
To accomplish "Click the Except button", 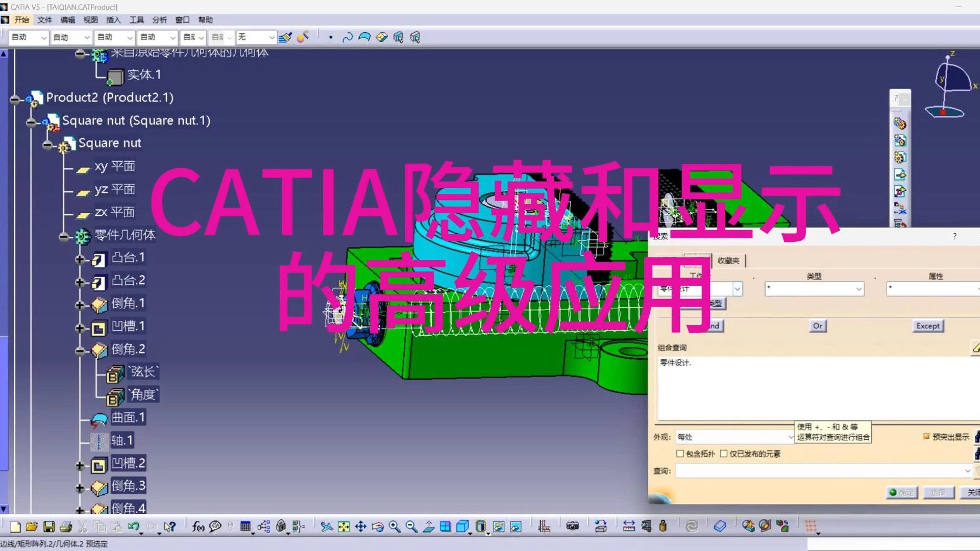I will (928, 326).
